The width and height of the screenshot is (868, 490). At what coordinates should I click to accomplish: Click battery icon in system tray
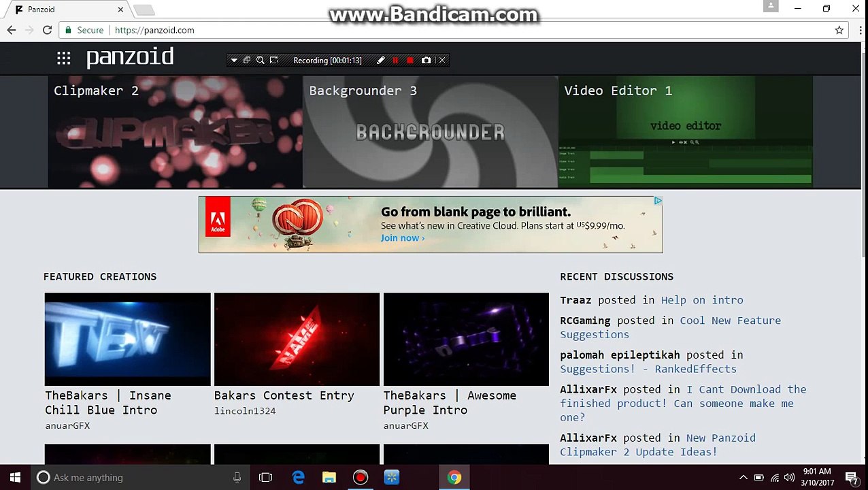(x=759, y=478)
